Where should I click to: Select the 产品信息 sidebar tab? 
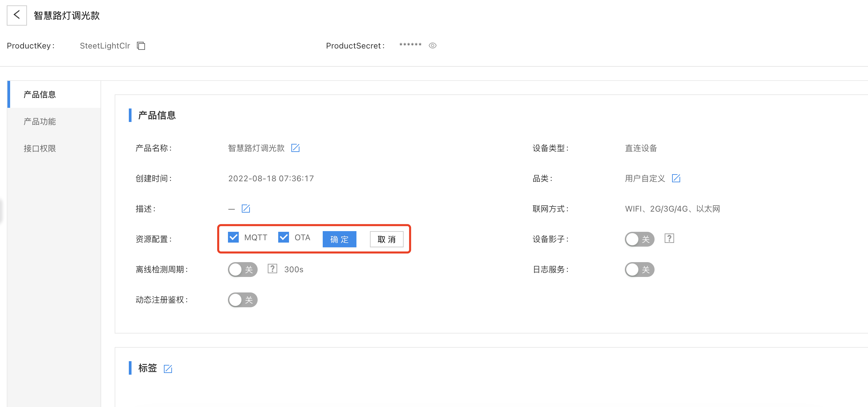tap(54, 94)
